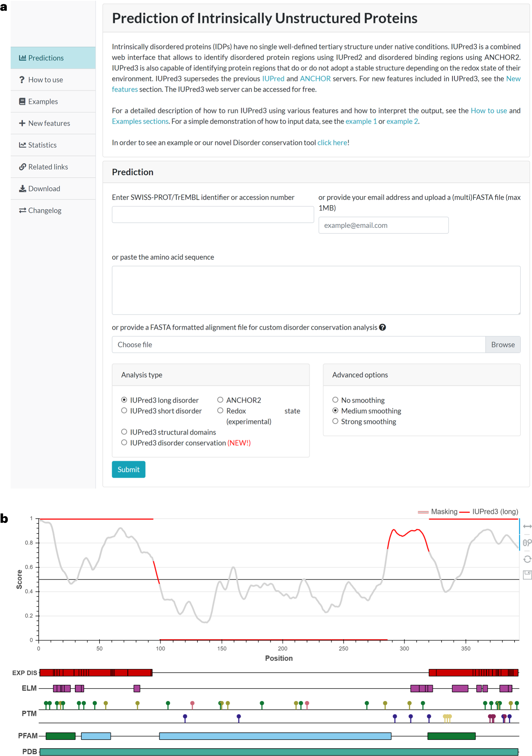Screen dimensions: 532x756
Task: Click the help icon after conservation analysis text
Action: [x=382, y=327]
